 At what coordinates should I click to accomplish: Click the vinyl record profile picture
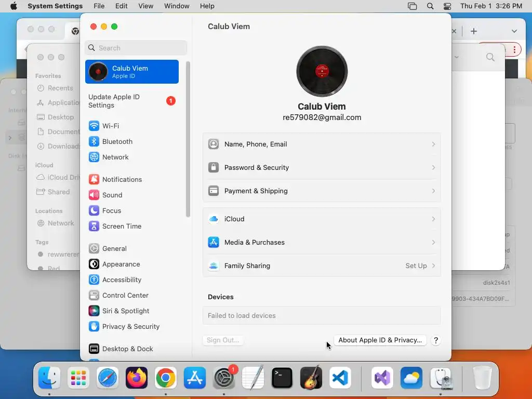click(x=322, y=71)
